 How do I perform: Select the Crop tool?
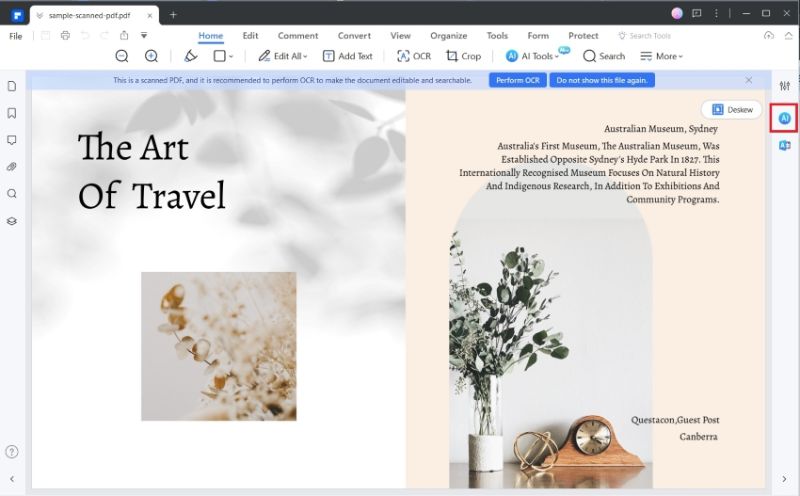(463, 56)
